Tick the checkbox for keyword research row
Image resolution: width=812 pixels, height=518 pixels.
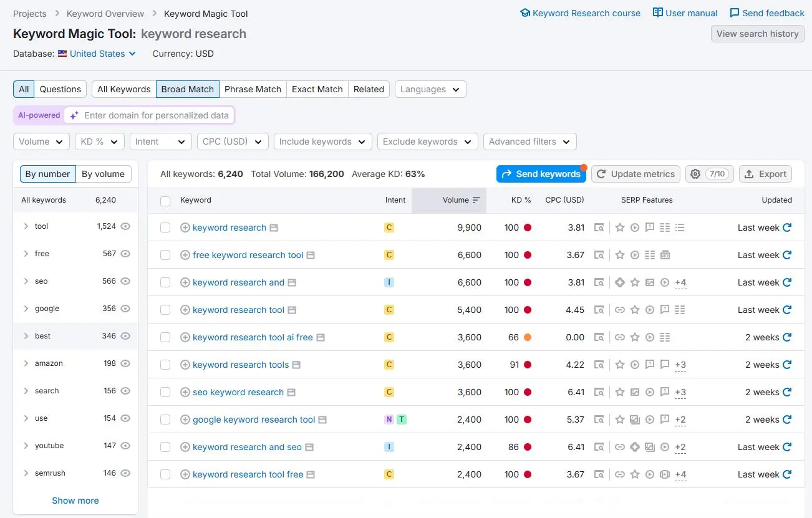(165, 228)
